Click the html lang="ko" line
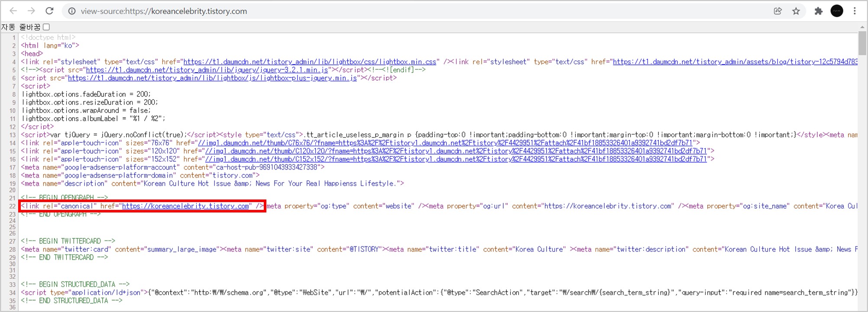Screen dimensions: 868x312 point(50,45)
